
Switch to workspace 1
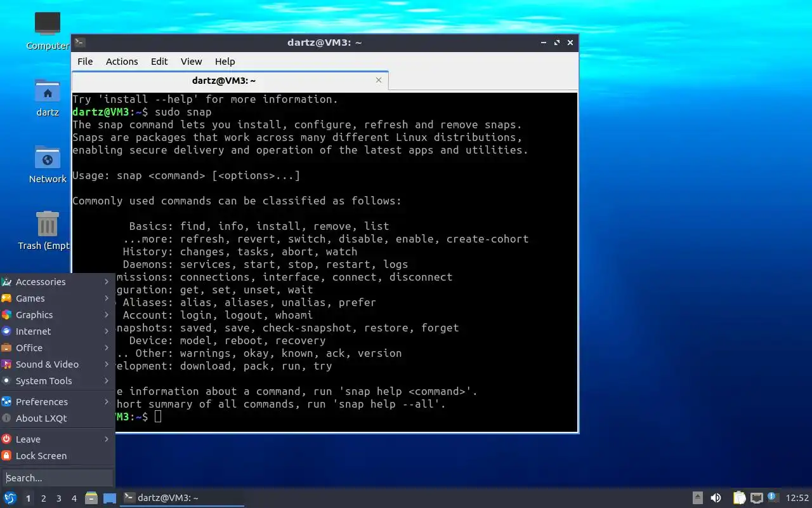[x=28, y=498]
